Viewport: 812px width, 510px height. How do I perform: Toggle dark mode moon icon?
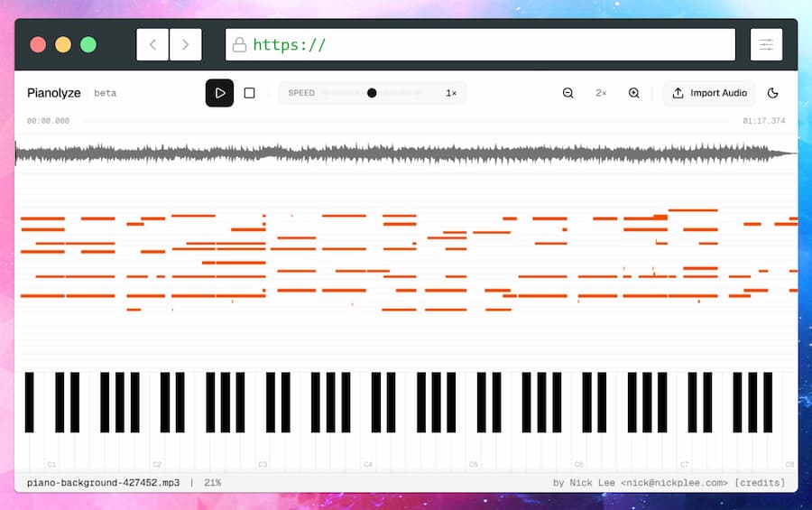(772, 93)
